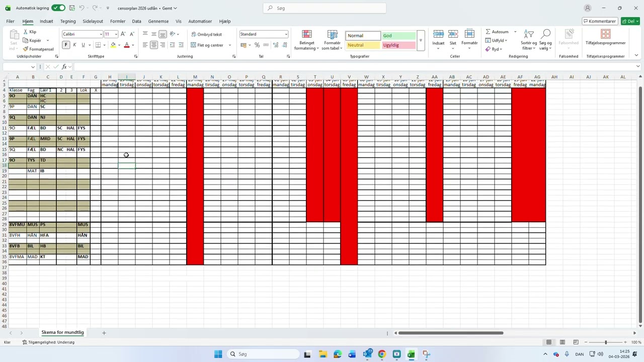Open Betinget formatering menu

(x=306, y=40)
